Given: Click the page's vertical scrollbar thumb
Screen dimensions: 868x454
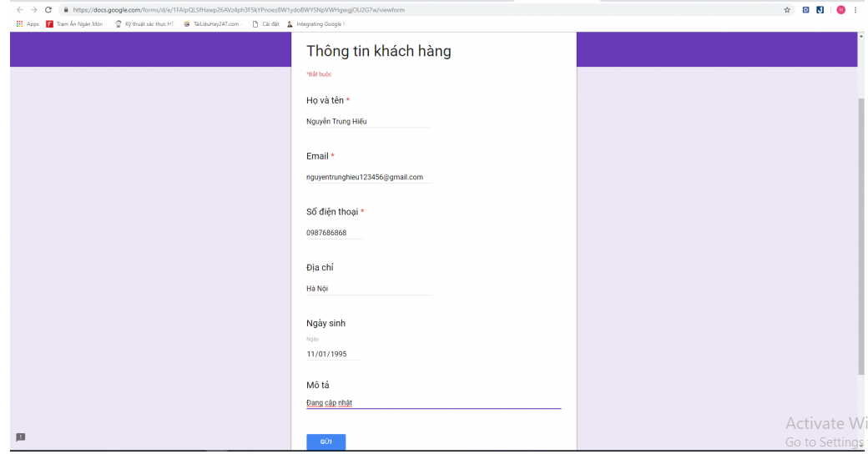Looking at the screenshot, I should [860, 234].
